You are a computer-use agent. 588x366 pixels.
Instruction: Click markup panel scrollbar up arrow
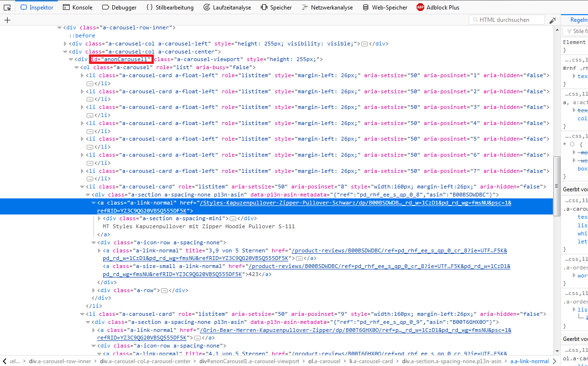pos(557,29)
